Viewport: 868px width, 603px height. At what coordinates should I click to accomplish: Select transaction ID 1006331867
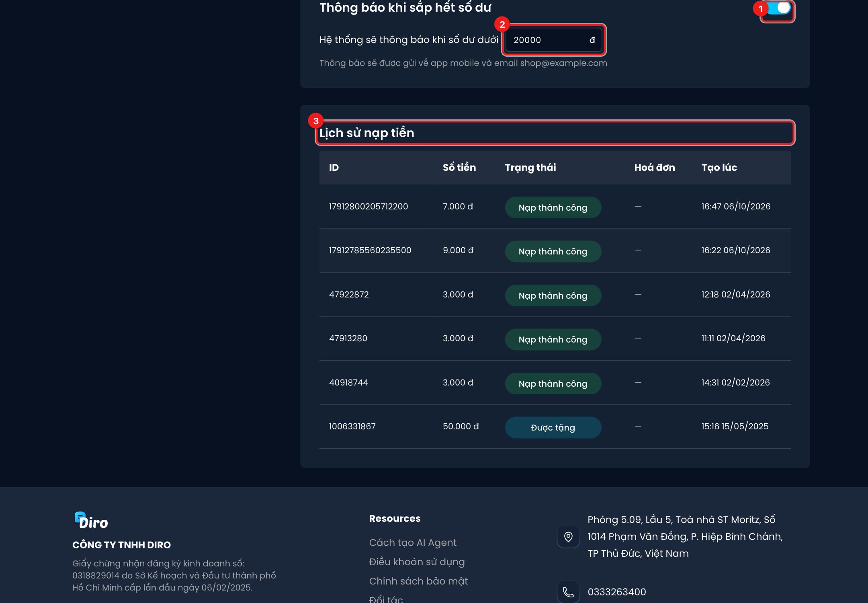pyautogui.click(x=352, y=426)
